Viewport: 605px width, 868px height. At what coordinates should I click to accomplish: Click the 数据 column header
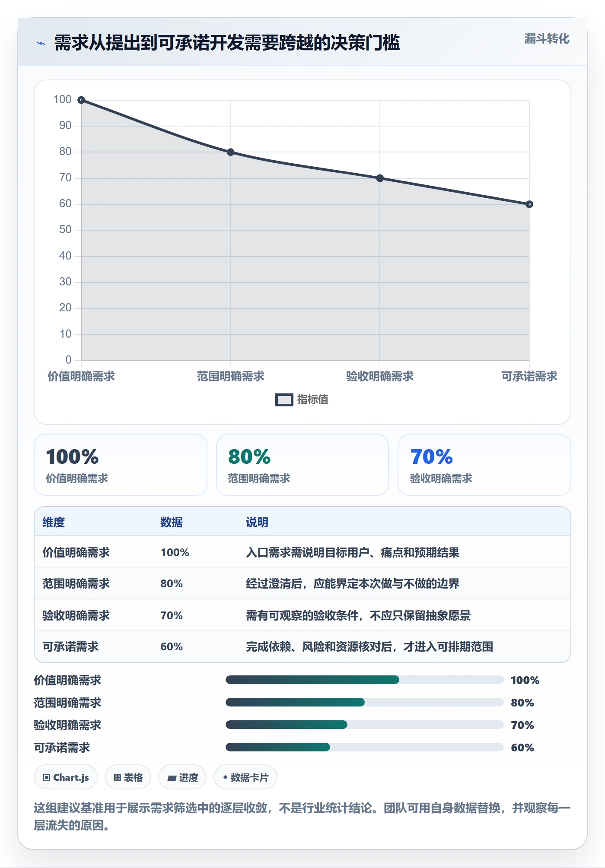pyautogui.click(x=172, y=522)
